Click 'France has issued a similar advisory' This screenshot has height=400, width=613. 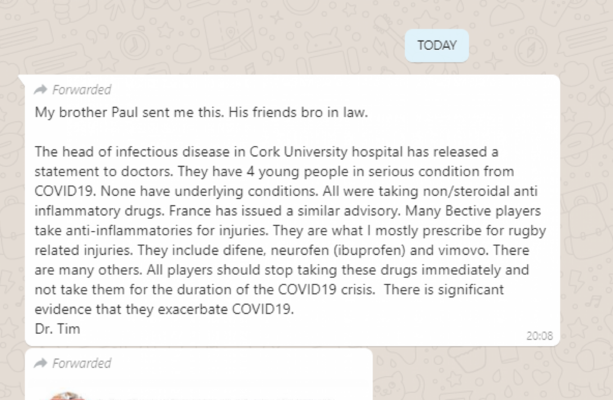(x=285, y=211)
